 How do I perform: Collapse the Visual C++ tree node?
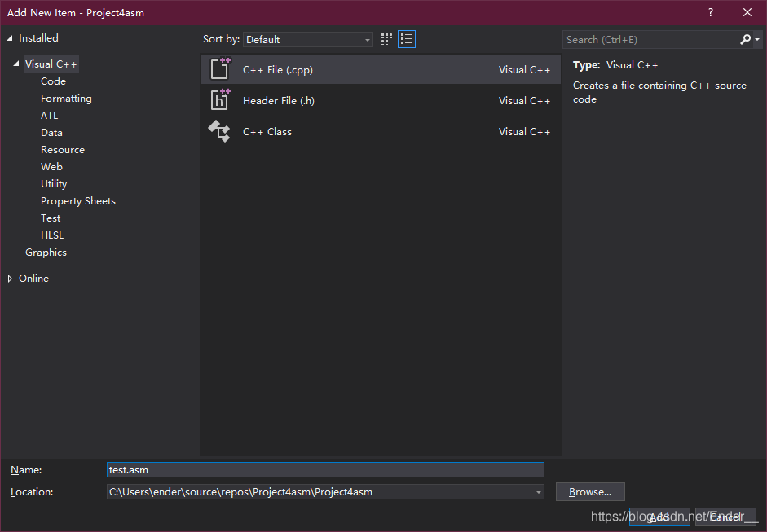click(16, 64)
